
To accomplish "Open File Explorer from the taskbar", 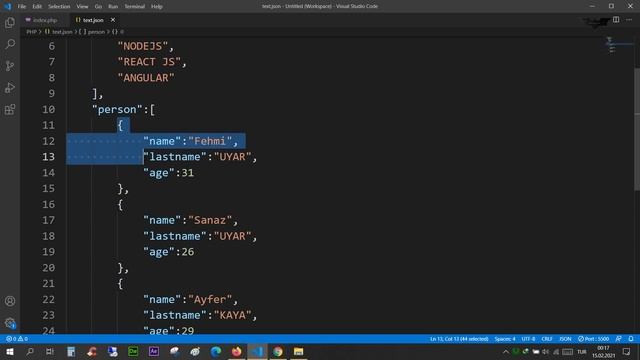I will point(298,351).
